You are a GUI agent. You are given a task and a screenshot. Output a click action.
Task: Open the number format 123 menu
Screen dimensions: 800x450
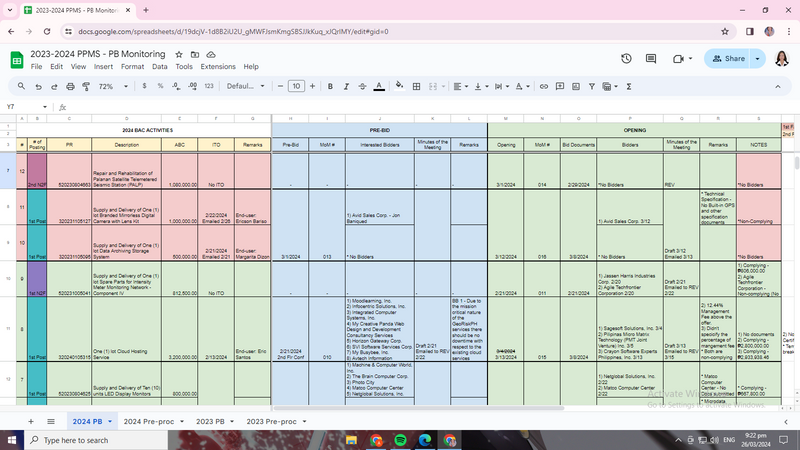pyautogui.click(x=209, y=86)
